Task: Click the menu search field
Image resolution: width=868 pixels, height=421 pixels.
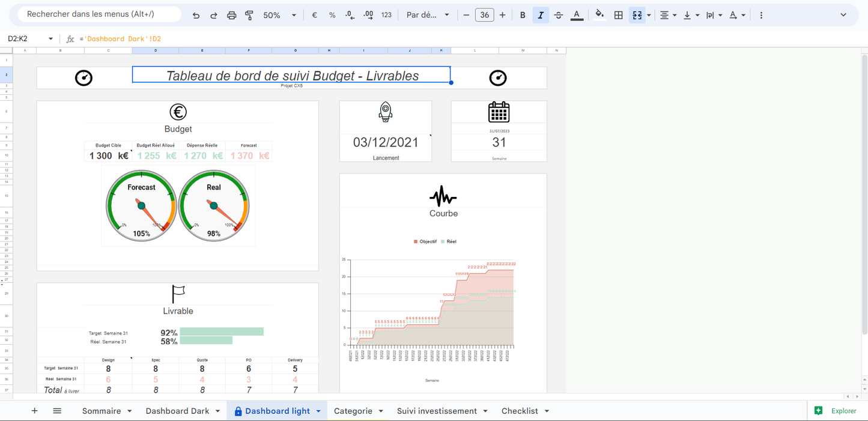Action: click(99, 14)
